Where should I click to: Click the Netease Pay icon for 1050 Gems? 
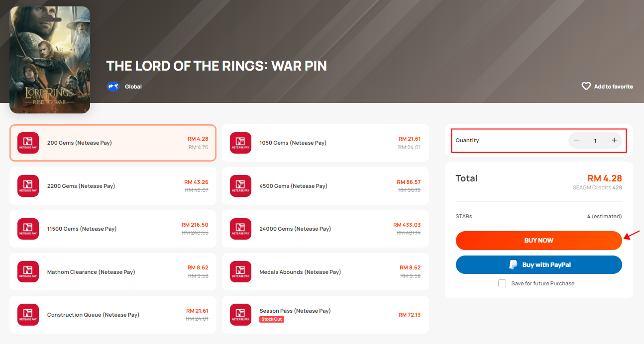[240, 143]
